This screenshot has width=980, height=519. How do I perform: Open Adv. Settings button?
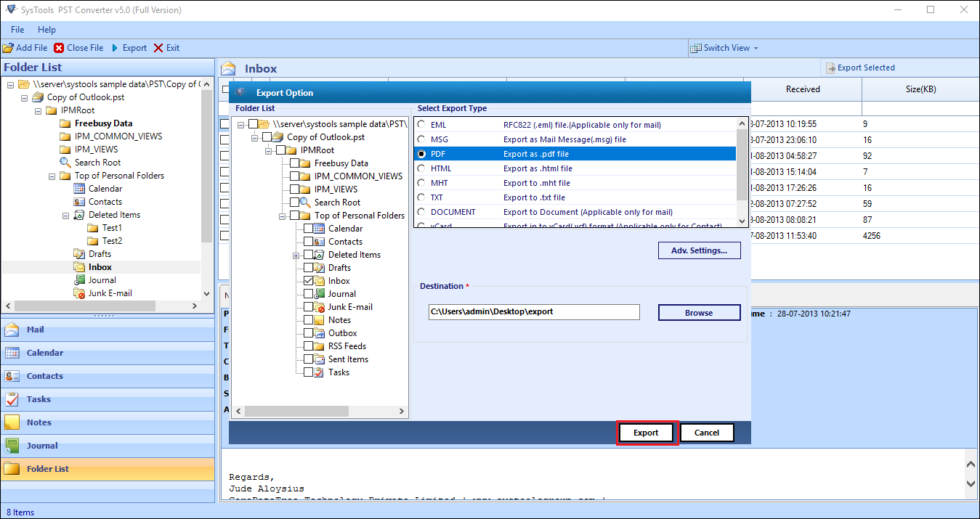coord(699,250)
